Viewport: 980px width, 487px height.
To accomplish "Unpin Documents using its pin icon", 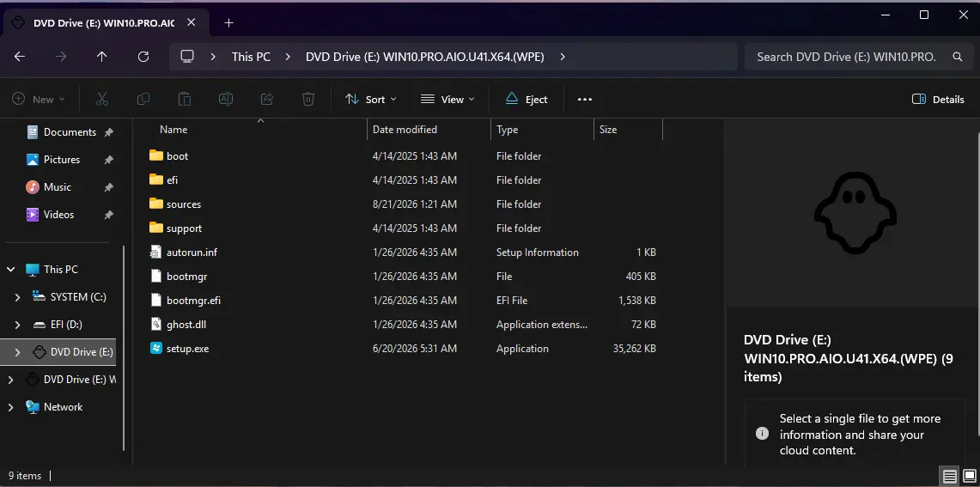I will pyautogui.click(x=109, y=132).
